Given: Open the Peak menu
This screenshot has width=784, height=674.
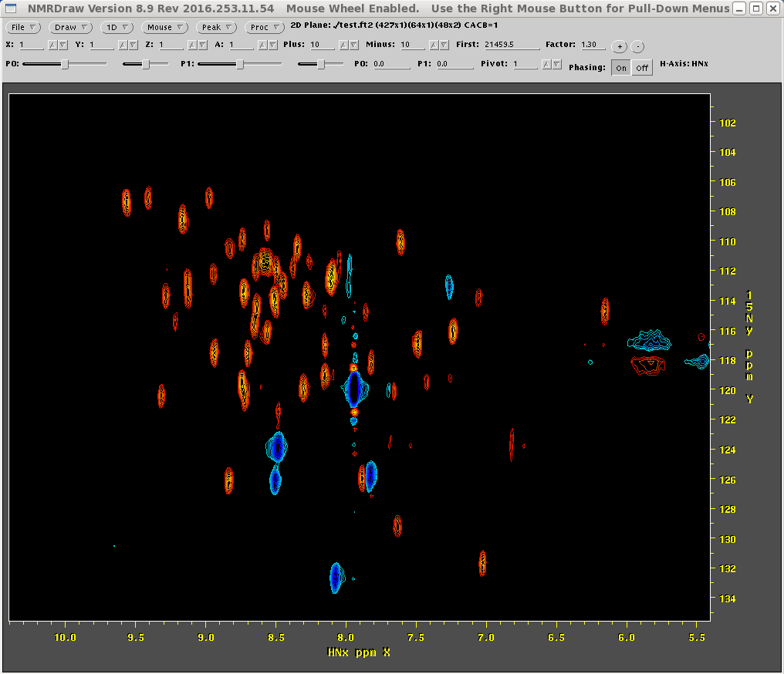Looking at the screenshot, I should point(216,27).
